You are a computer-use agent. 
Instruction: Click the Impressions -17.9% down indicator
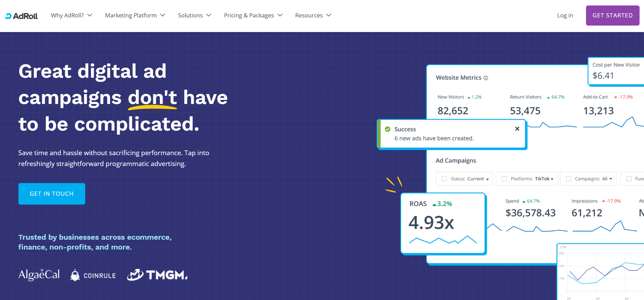(x=611, y=201)
